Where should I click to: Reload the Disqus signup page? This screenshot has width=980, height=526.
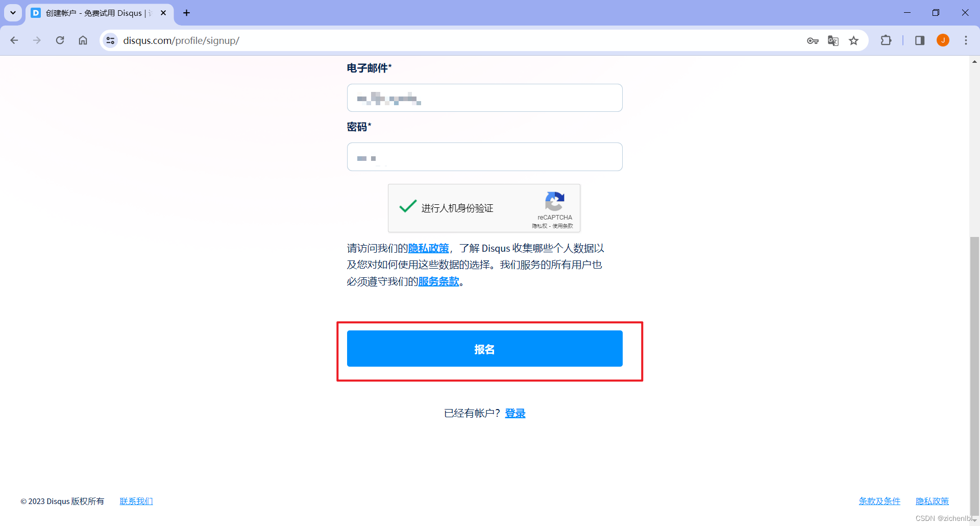point(60,40)
